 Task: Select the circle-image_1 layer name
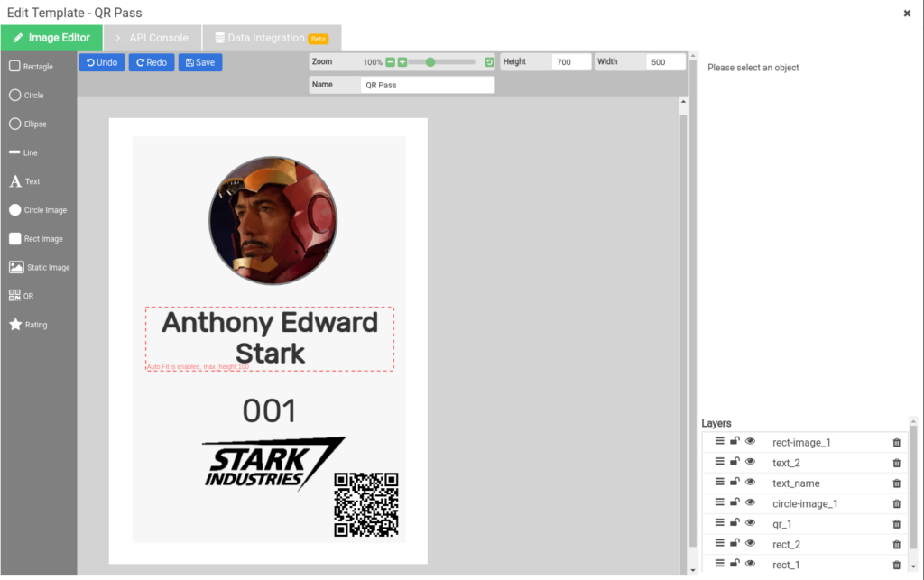pyautogui.click(x=805, y=504)
